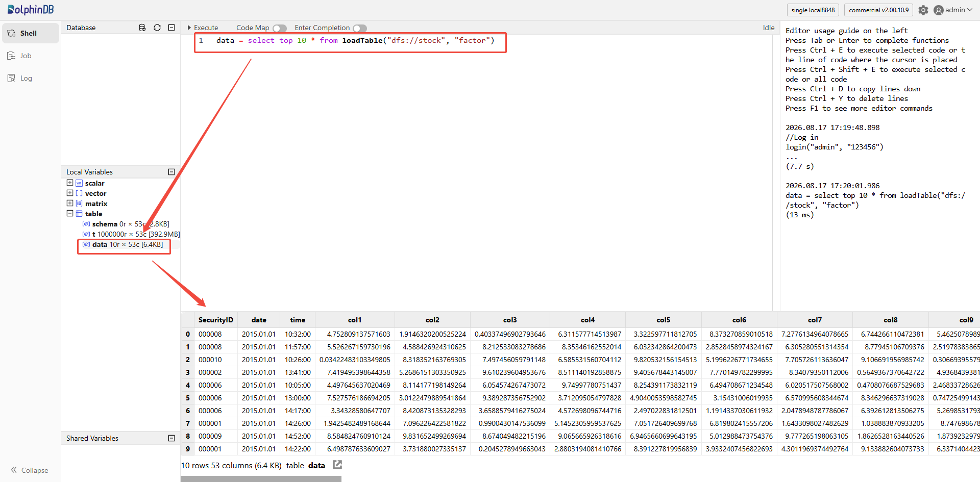Click the Log sidebar icon
The width and height of the screenshot is (980, 482).
11,78
